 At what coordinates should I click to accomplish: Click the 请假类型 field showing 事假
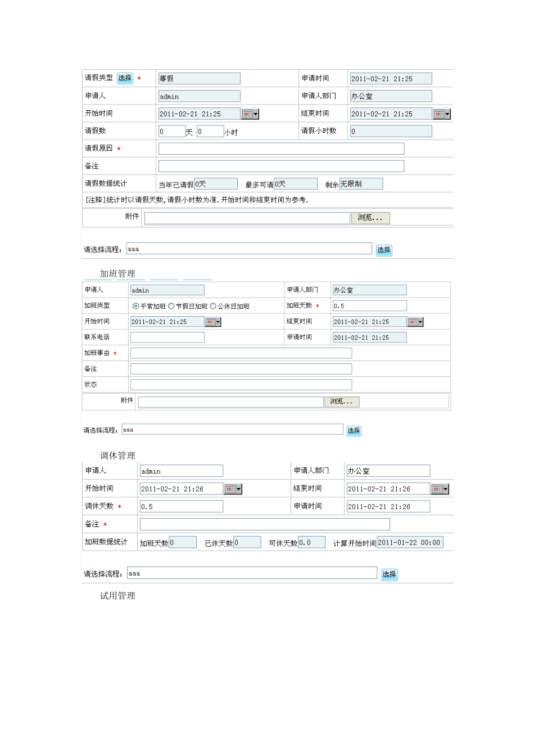(x=199, y=79)
